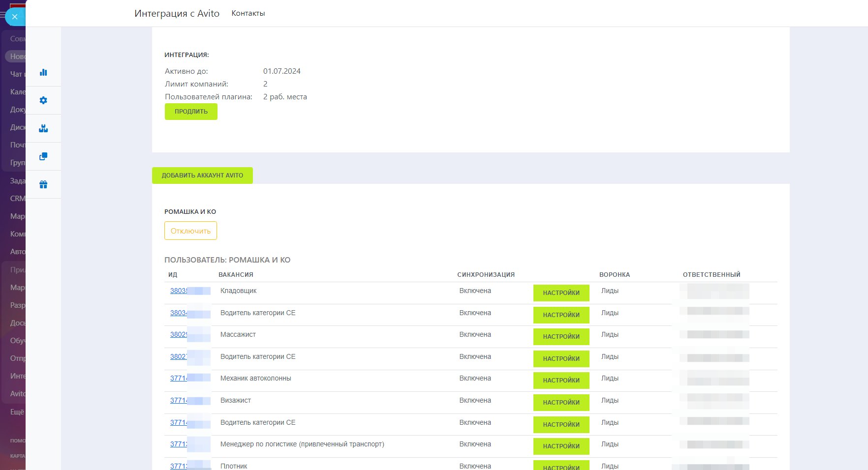Open the settings gear icon in sidebar
The height and width of the screenshot is (470, 868).
(43, 100)
